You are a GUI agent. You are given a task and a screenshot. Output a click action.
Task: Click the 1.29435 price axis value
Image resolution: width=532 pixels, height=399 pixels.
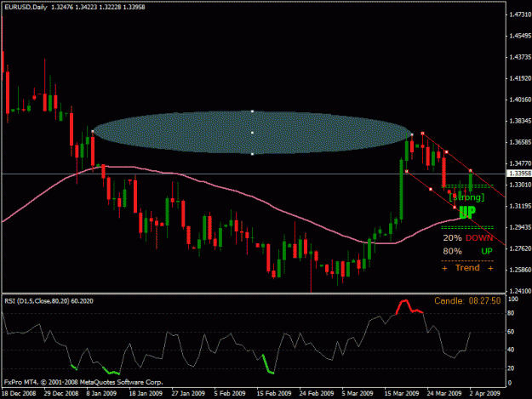(x=520, y=227)
